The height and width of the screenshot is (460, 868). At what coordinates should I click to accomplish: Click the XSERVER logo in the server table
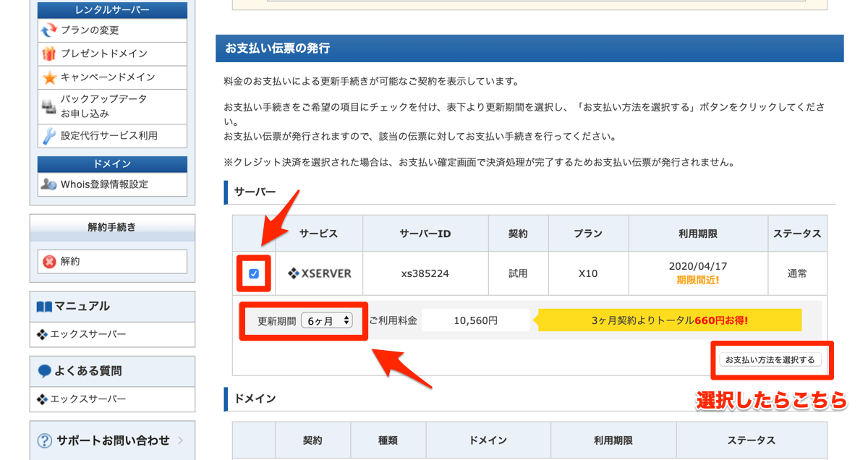click(319, 273)
